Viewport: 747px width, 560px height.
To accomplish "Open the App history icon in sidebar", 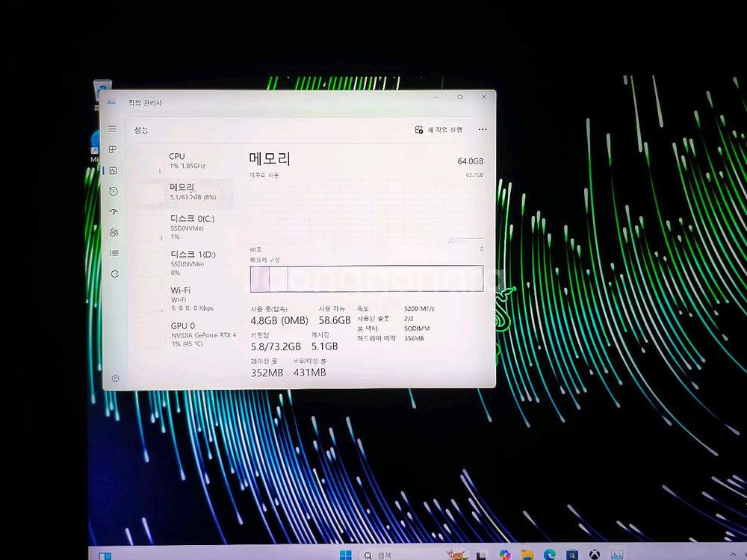I will (114, 191).
